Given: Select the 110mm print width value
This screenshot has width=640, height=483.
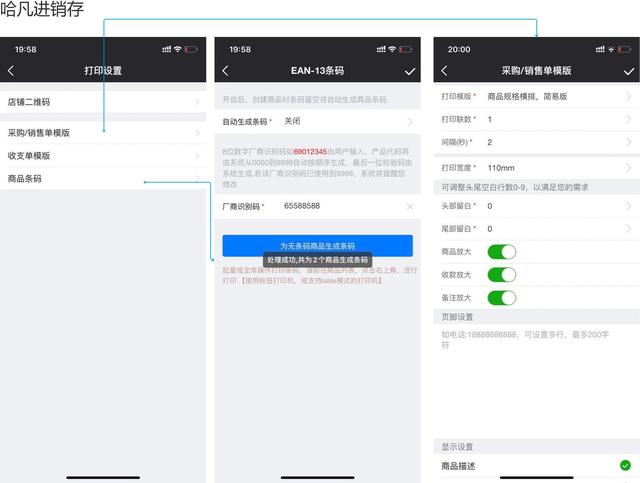Looking at the screenshot, I should (x=501, y=168).
